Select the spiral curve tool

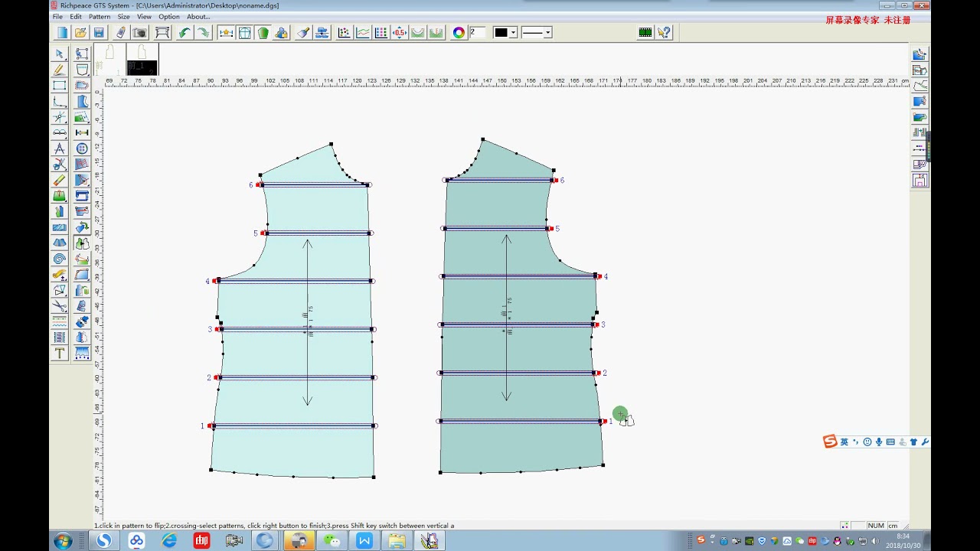pyautogui.click(x=59, y=259)
